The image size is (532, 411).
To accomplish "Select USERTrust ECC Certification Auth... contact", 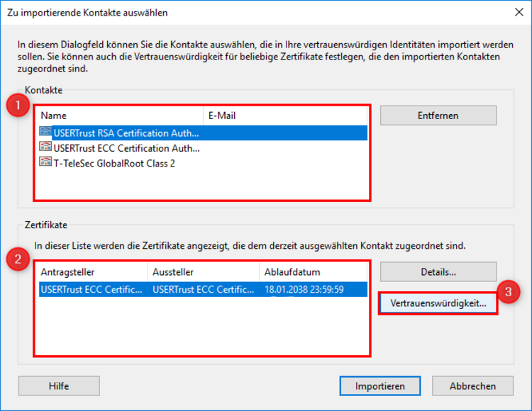I will 203,148.
